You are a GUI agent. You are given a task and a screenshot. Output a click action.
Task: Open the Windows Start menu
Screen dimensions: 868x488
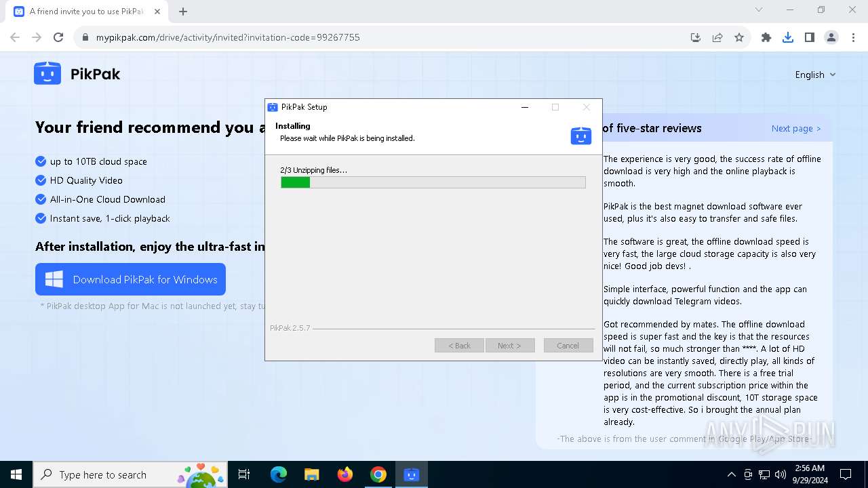click(x=16, y=474)
